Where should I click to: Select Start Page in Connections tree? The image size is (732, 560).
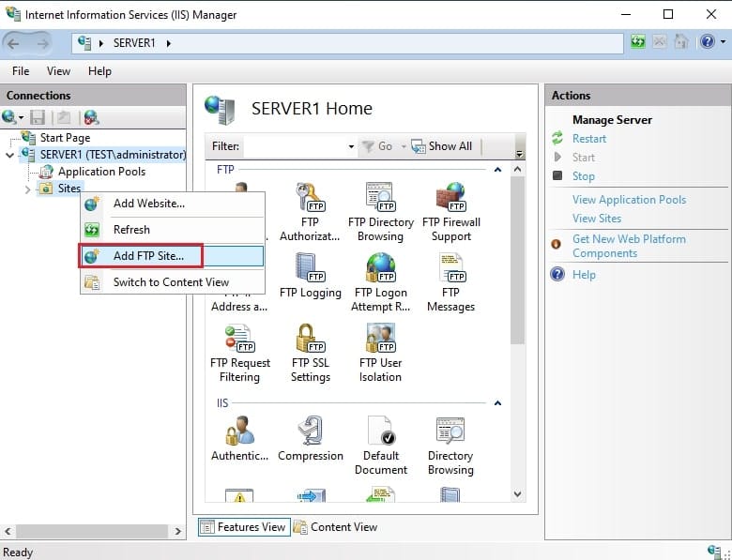click(65, 138)
